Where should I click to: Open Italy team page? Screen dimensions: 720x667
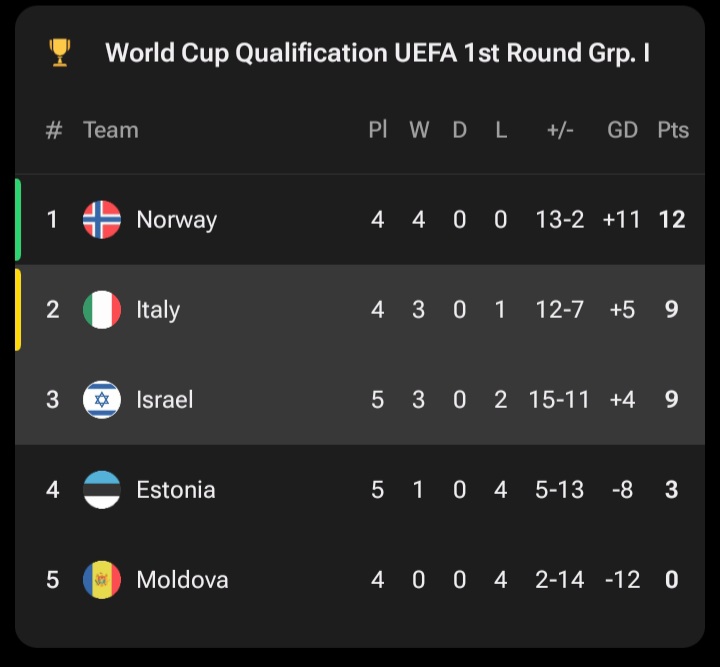[158, 310]
